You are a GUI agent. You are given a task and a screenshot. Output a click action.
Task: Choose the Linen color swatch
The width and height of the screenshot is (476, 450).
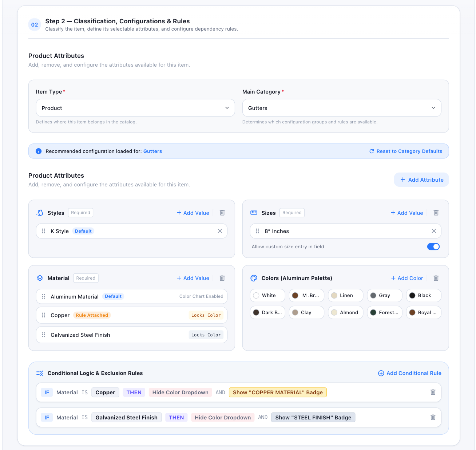[346, 295]
